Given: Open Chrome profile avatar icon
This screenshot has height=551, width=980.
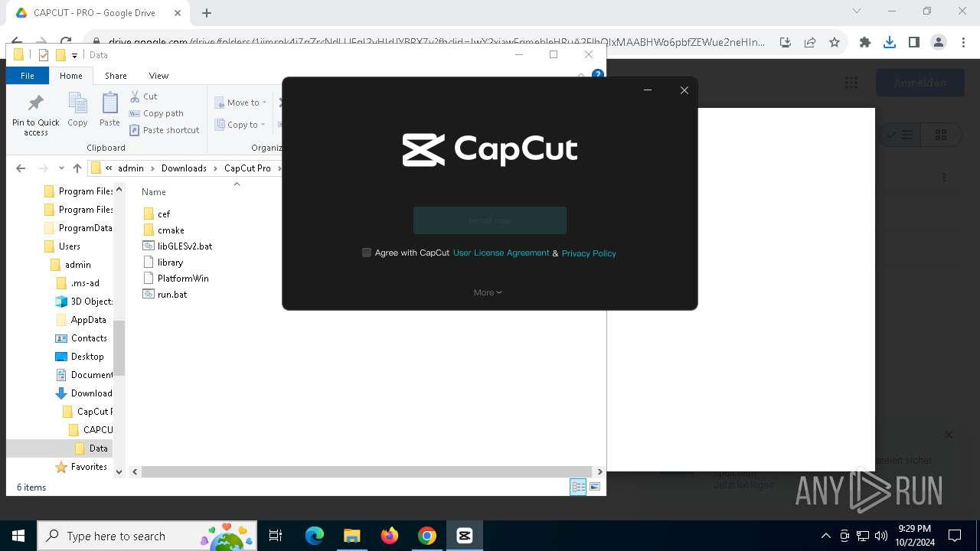Looking at the screenshot, I should tap(939, 43).
